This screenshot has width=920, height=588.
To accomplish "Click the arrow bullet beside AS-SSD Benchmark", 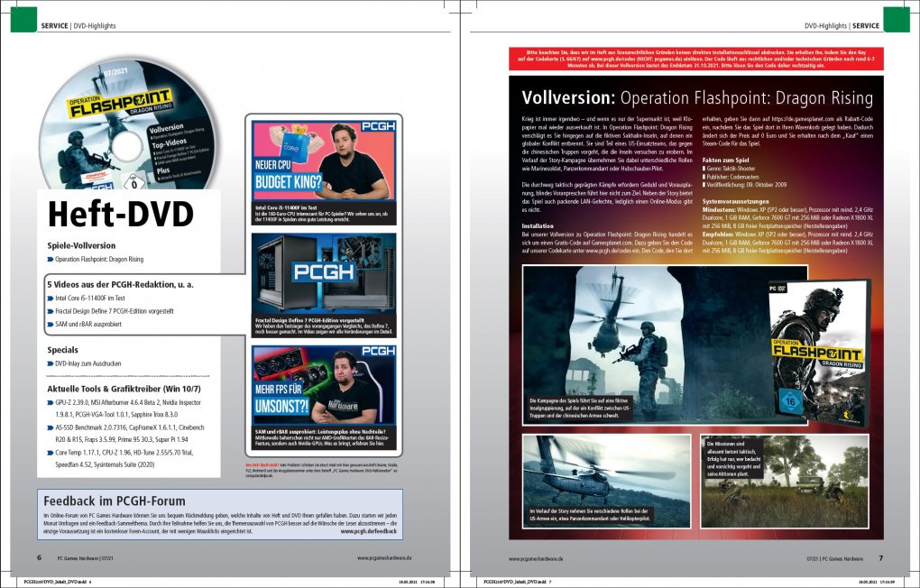I will point(50,427).
